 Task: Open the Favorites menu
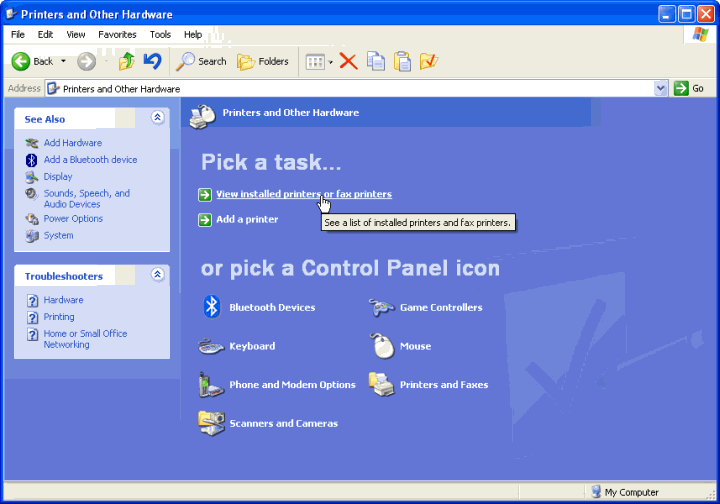click(117, 34)
